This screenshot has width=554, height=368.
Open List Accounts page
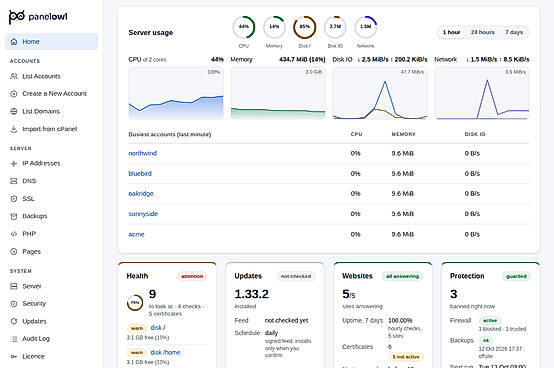[52, 76]
